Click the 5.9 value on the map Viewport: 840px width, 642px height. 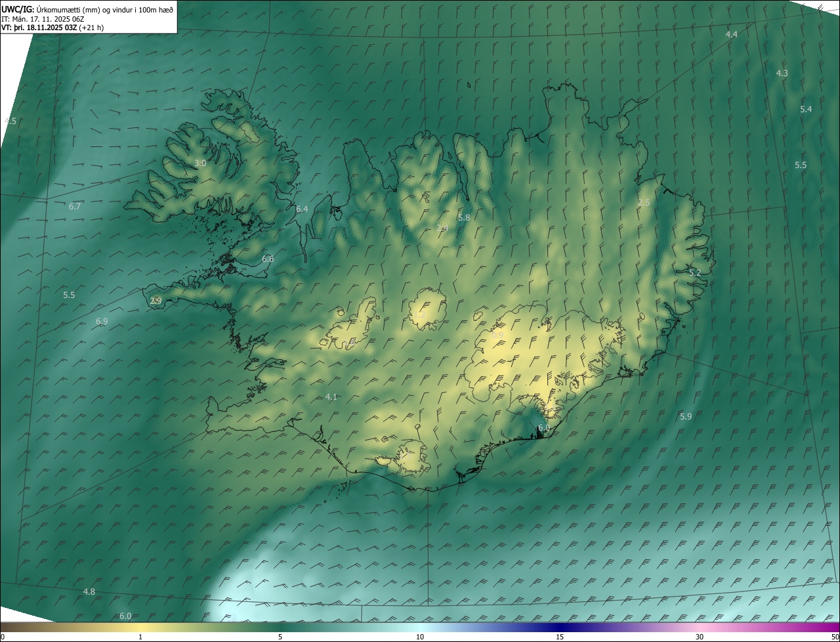click(686, 416)
